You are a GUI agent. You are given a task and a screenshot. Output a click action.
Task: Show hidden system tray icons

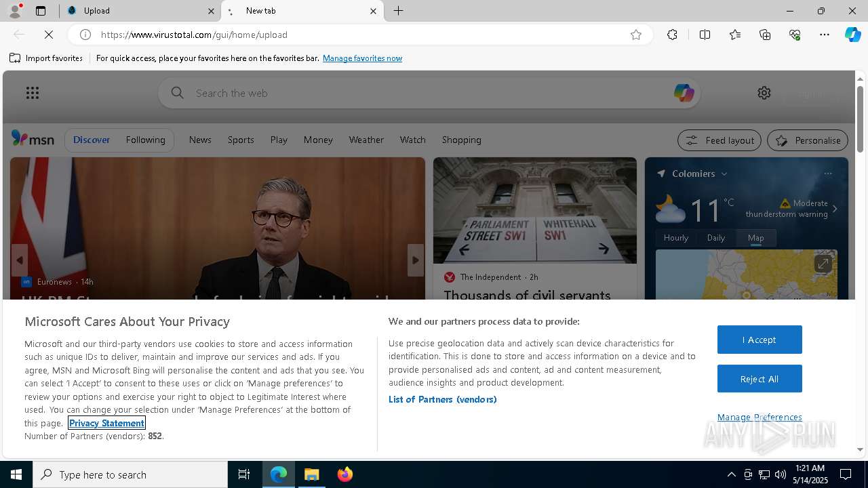(x=731, y=474)
